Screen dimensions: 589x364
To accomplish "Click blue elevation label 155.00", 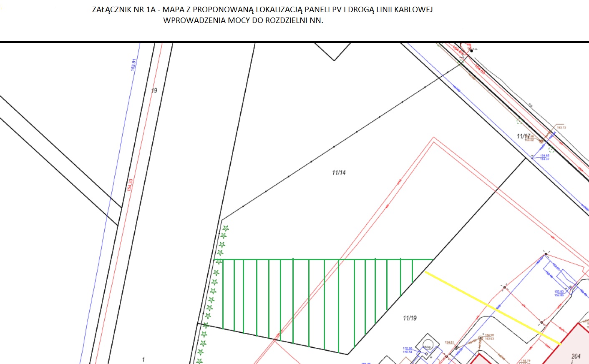I will click(x=559, y=292).
